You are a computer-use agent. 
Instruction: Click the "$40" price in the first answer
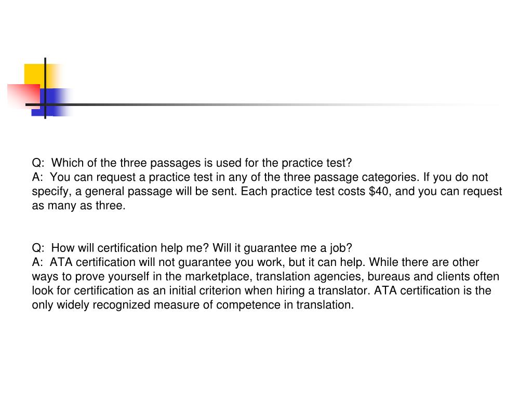tap(379, 191)
